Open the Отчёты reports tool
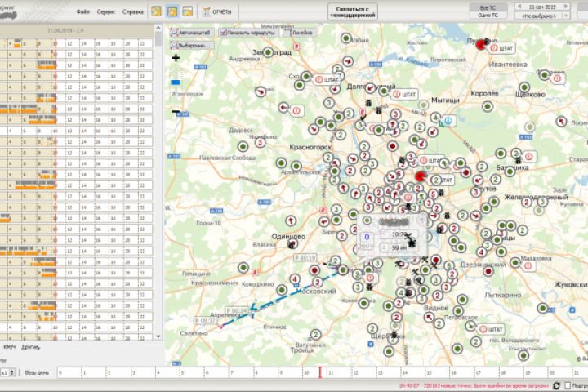Viewport: 588px width, 392px height. point(217,12)
